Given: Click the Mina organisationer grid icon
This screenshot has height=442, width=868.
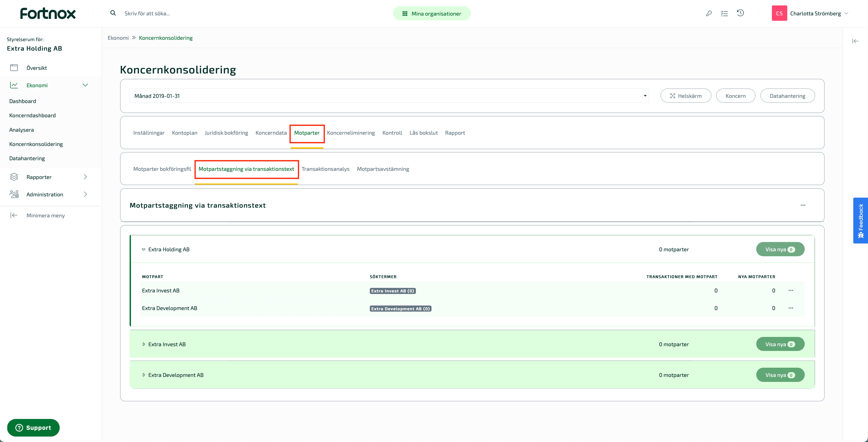Looking at the screenshot, I should click(405, 14).
